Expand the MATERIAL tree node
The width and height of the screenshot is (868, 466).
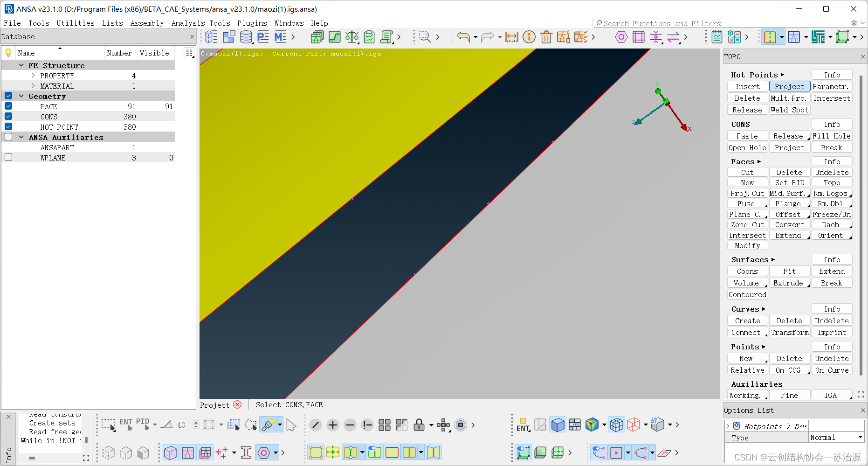tap(33, 86)
